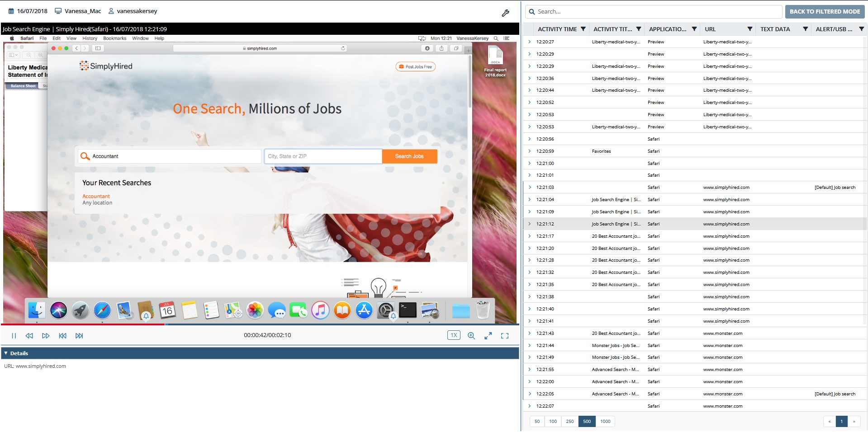Click the Vanessa_Mac computer icon
The height and width of the screenshot is (432, 868).
58,11
